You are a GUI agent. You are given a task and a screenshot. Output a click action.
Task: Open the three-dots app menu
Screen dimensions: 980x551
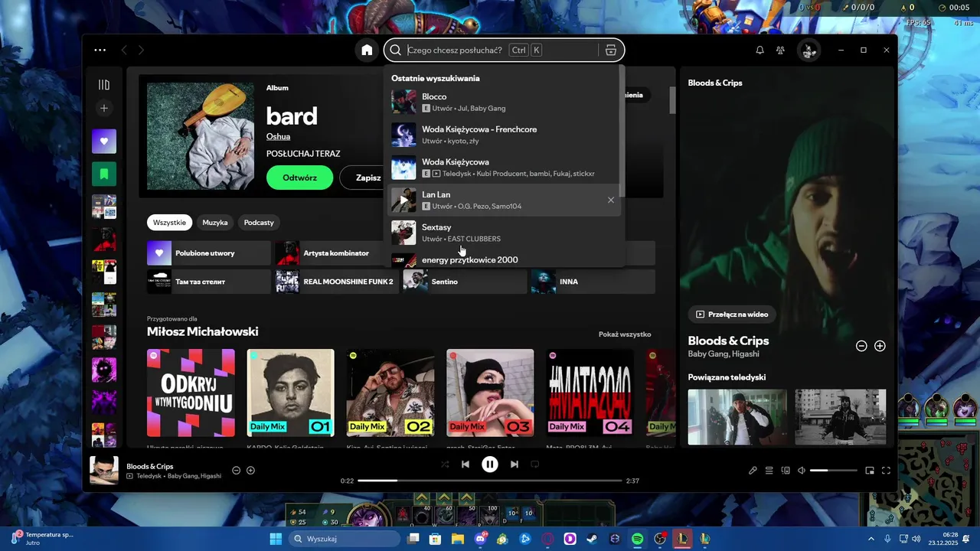coord(100,50)
